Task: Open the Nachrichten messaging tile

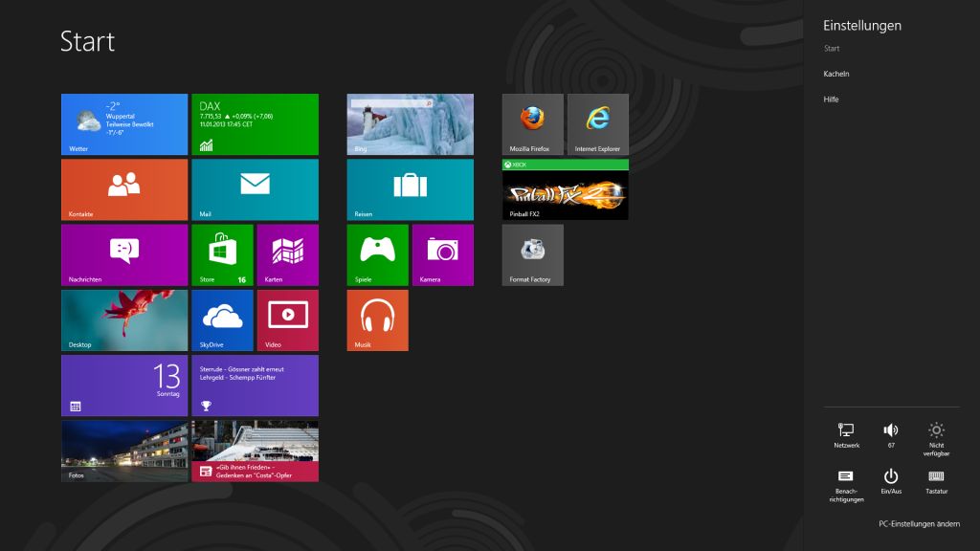Action: click(124, 254)
